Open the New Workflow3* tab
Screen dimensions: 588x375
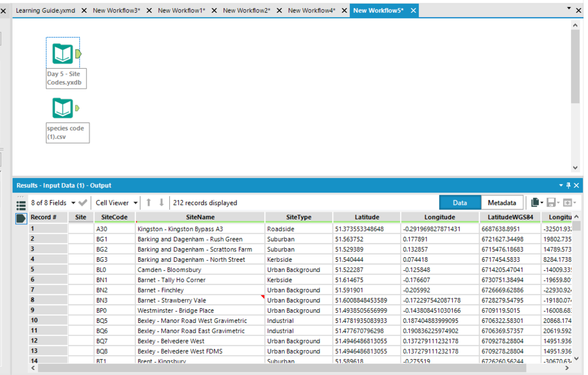[116, 10]
